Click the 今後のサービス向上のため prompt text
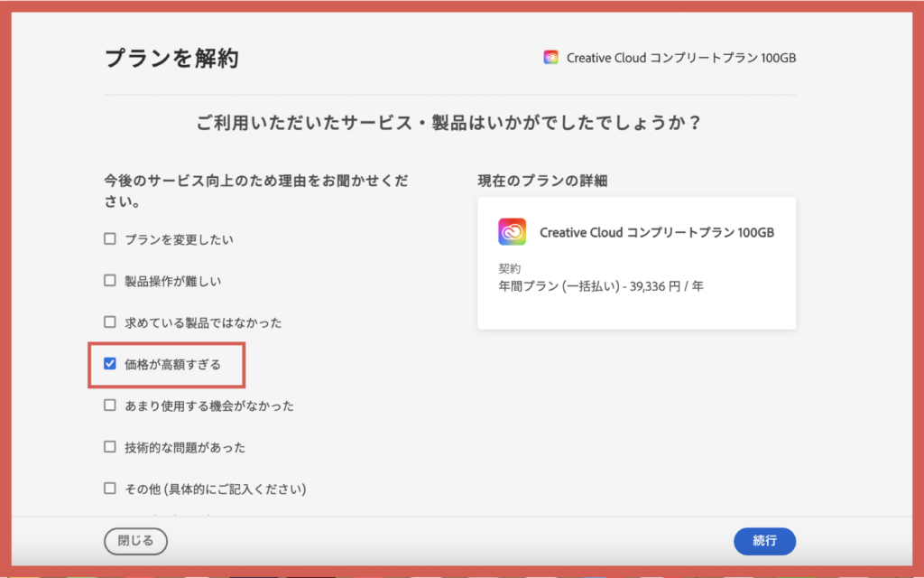Viewport: 924px width, 578px height. coord(256,191)
